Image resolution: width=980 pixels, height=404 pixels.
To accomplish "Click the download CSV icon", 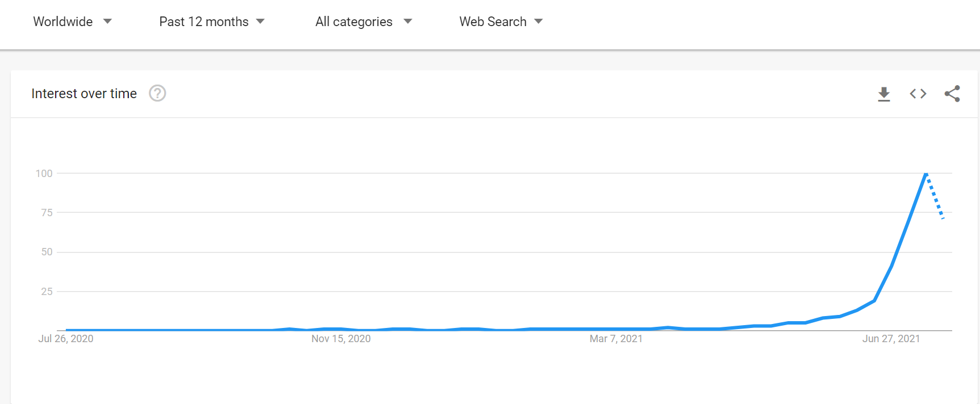I will (x=883, y=94).
